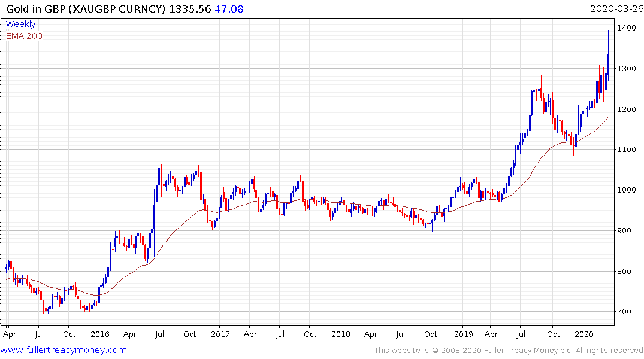Click the 1100 price axis label

(x=627, y=150)
